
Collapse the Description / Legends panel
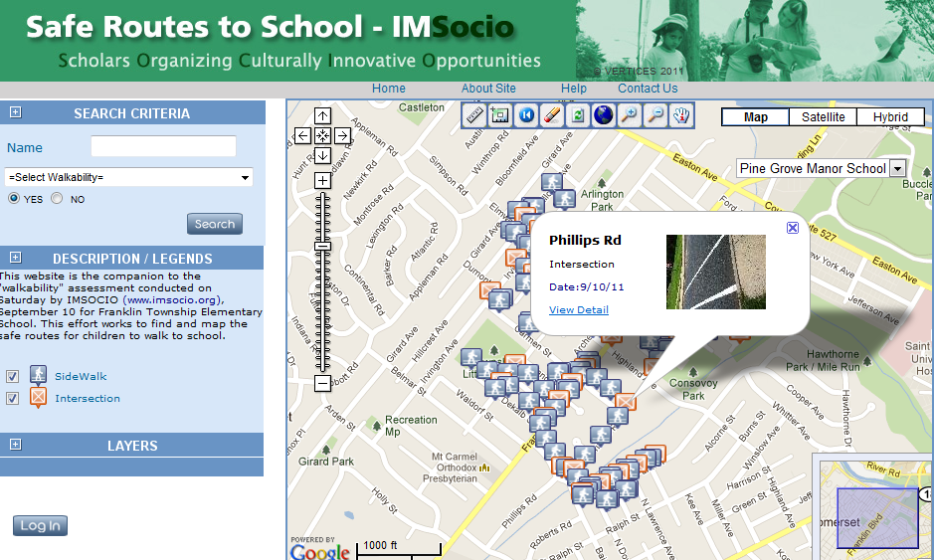tap(16, 258)
